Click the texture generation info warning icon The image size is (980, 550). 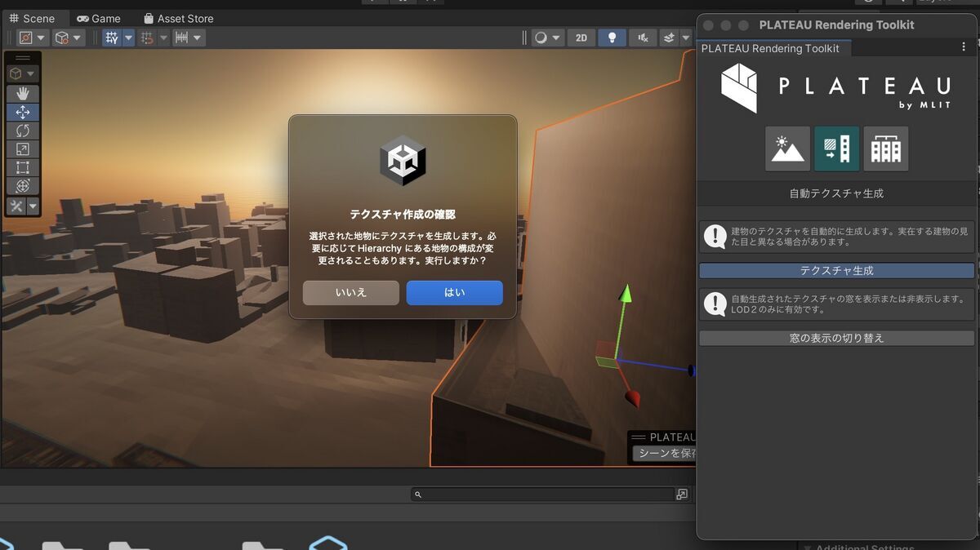(715, 237)
